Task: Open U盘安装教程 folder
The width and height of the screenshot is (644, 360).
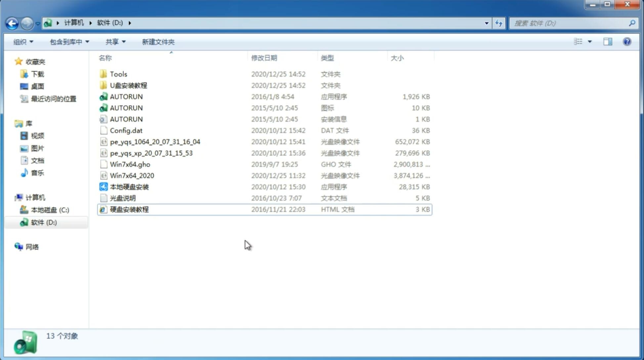Action: pyautogui.click(x=128, y=85)
